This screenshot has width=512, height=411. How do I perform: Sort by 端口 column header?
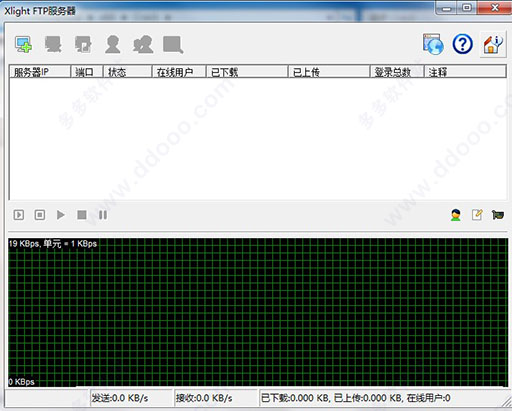[x=87, y=72]
